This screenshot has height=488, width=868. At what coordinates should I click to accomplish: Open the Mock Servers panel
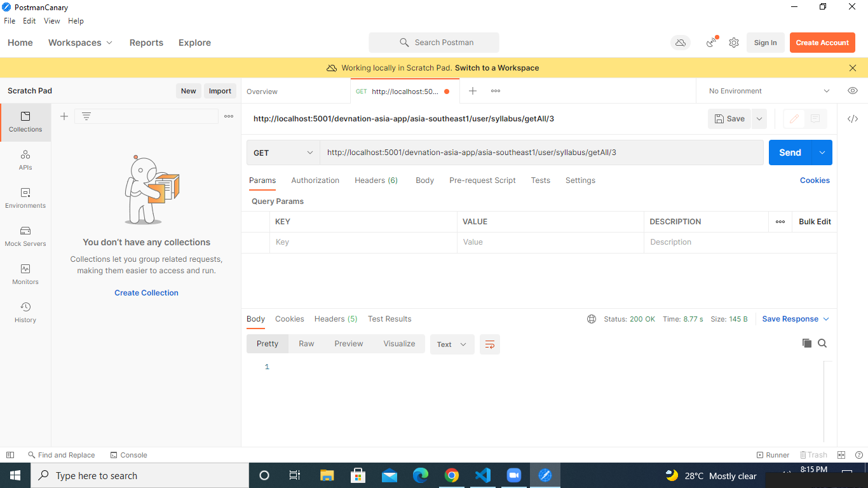point(25,236)
